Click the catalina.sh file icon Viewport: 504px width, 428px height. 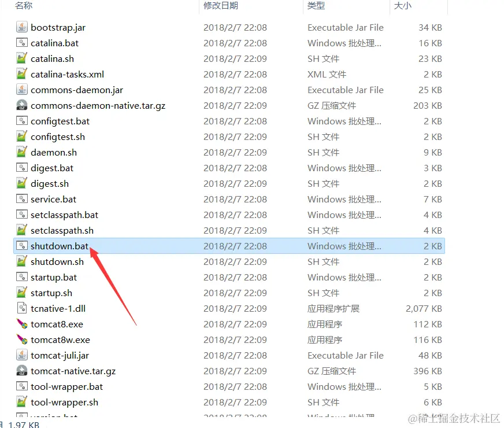click(x=21, y=58)
